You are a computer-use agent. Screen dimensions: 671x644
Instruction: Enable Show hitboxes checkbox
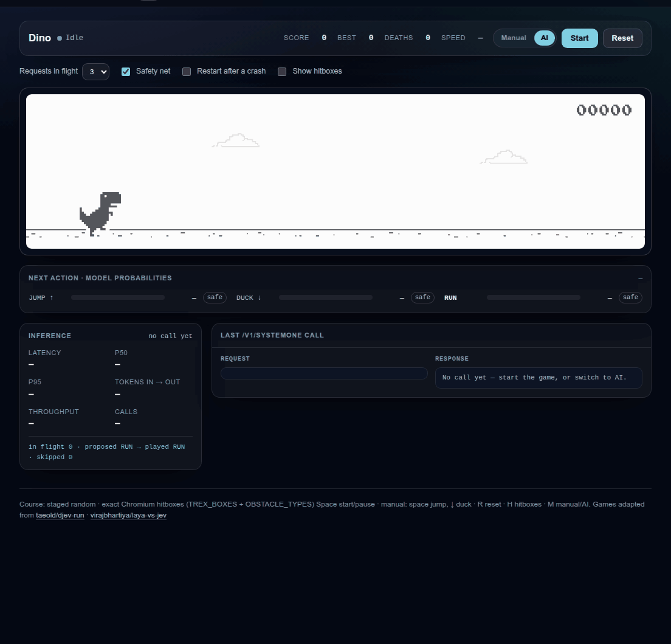click(282, 72)
